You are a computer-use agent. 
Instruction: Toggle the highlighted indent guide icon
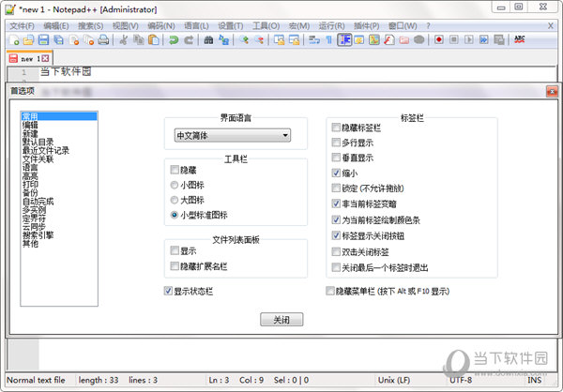(x=344, y=39)
